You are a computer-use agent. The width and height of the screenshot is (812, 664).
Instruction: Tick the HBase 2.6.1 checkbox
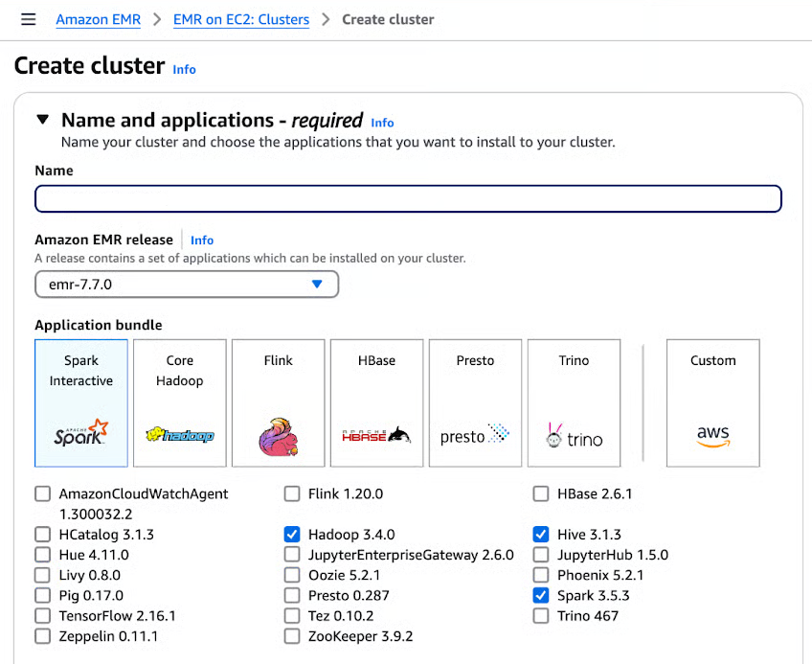click(541, 493)
